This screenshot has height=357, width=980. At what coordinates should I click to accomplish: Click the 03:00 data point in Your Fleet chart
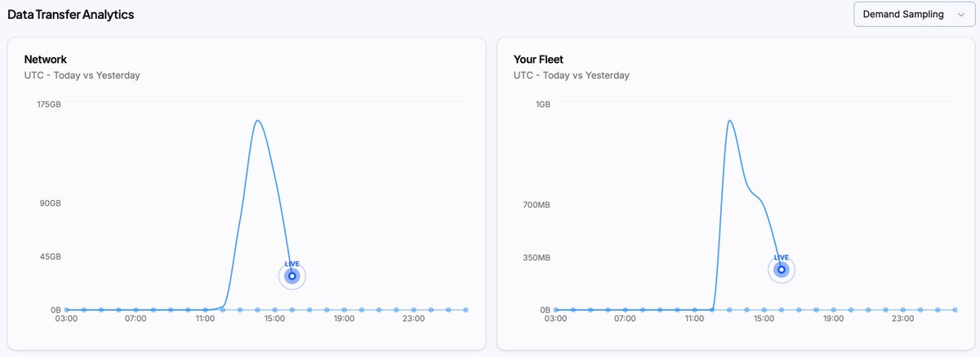[x=556, y=310]
